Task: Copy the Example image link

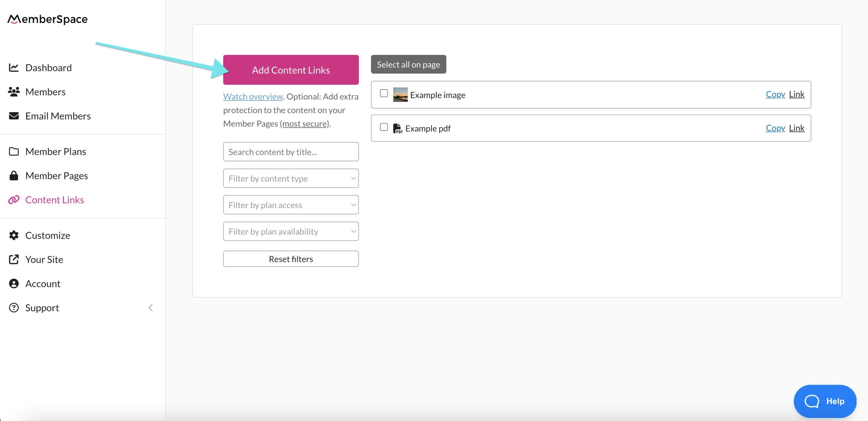Action: tap(775, 94)
